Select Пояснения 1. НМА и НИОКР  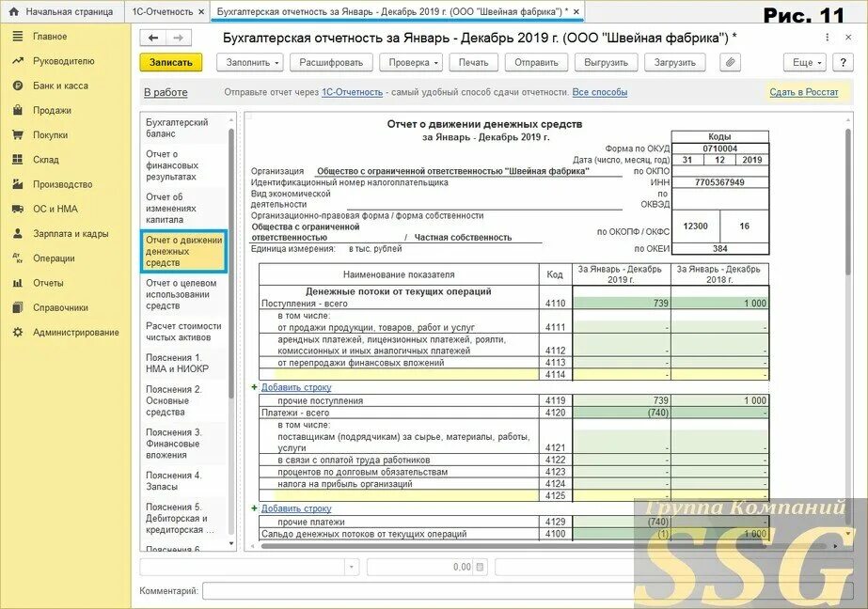(183, 364)
